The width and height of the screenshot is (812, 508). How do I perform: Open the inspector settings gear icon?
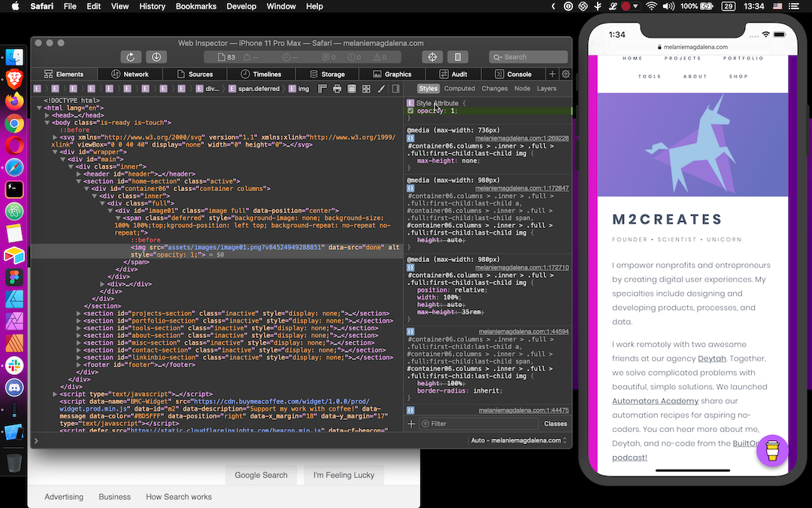point(565,74)
